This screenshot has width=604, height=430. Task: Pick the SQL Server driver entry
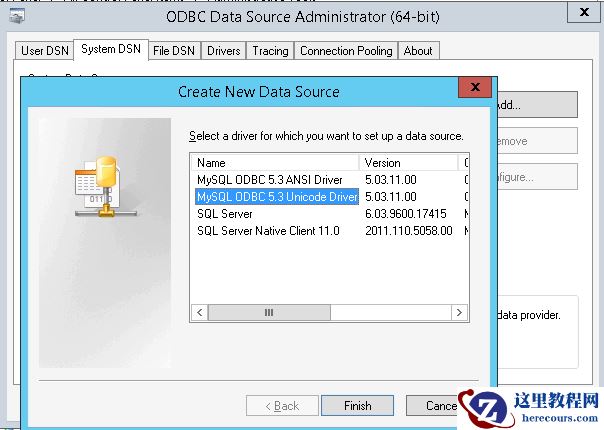(x=225, y=214)
